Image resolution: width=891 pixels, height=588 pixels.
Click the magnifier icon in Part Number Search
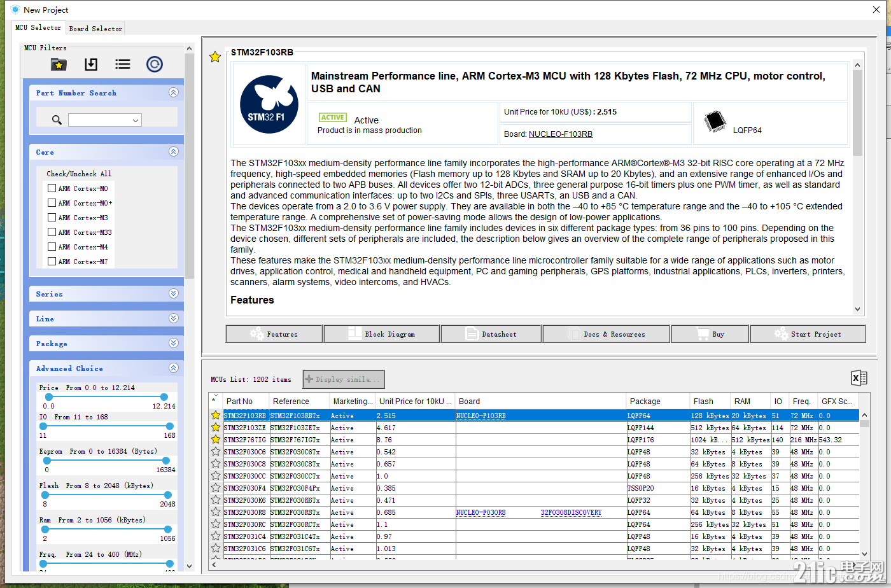(57, 120)
